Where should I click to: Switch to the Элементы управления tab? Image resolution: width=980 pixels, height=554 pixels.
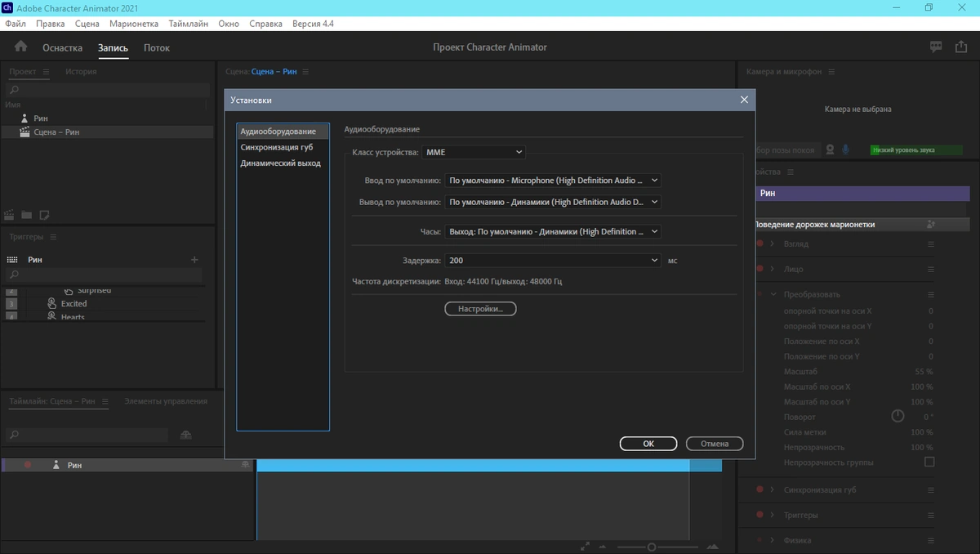tap(166, 401)
